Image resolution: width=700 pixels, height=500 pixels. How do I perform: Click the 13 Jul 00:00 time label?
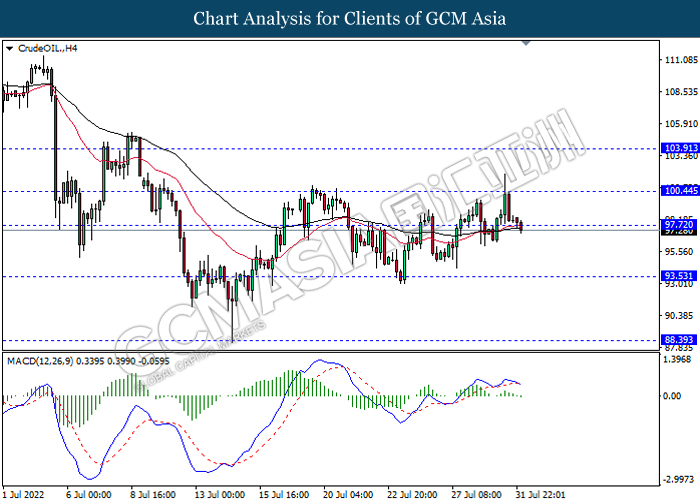click(220, 495)
